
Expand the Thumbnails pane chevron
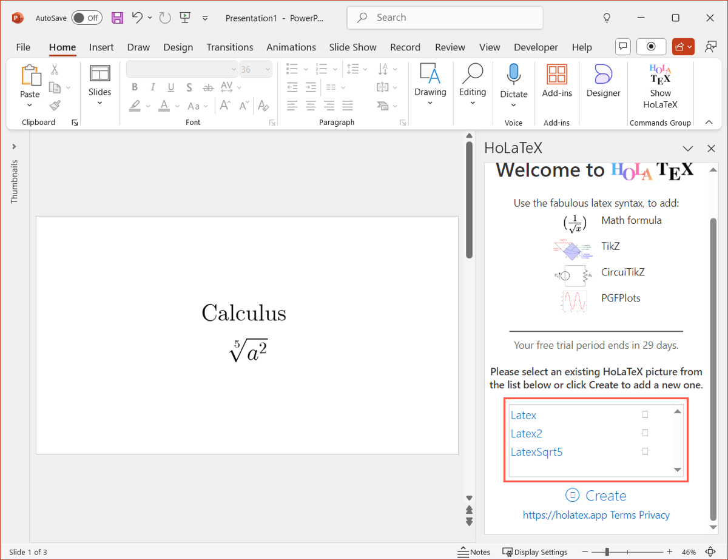pos(15,146)
